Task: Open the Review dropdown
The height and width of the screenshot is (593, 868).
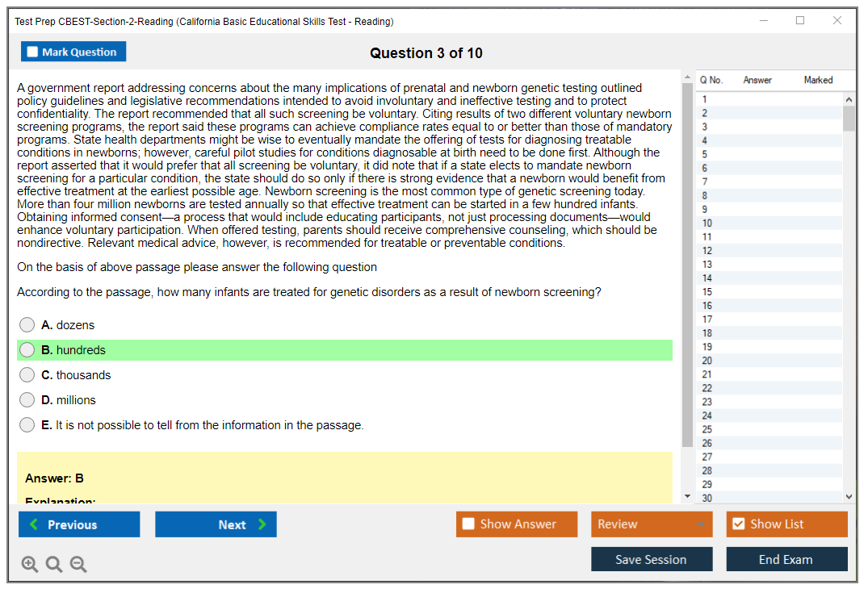Action: [x=652, y=524]
